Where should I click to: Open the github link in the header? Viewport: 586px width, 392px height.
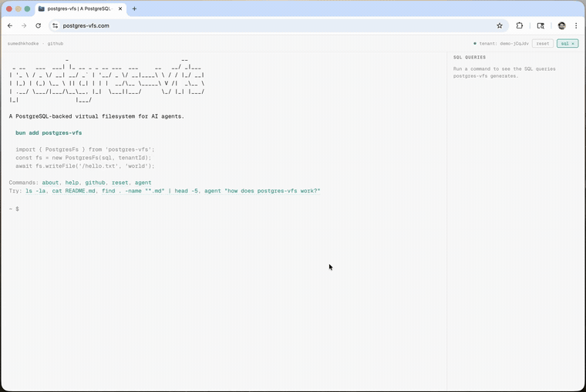[56, 44]
